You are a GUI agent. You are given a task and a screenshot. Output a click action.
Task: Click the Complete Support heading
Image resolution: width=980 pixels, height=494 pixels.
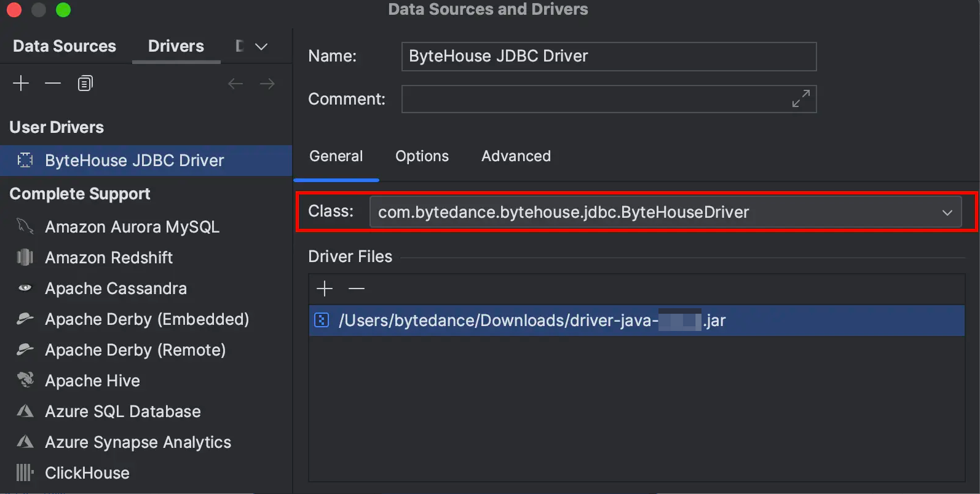[x=80, y=194]
